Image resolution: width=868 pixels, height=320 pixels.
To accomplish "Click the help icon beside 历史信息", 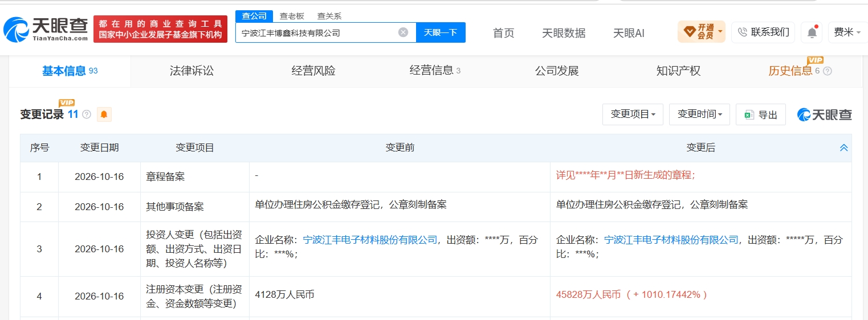I will tap(828, 71).
